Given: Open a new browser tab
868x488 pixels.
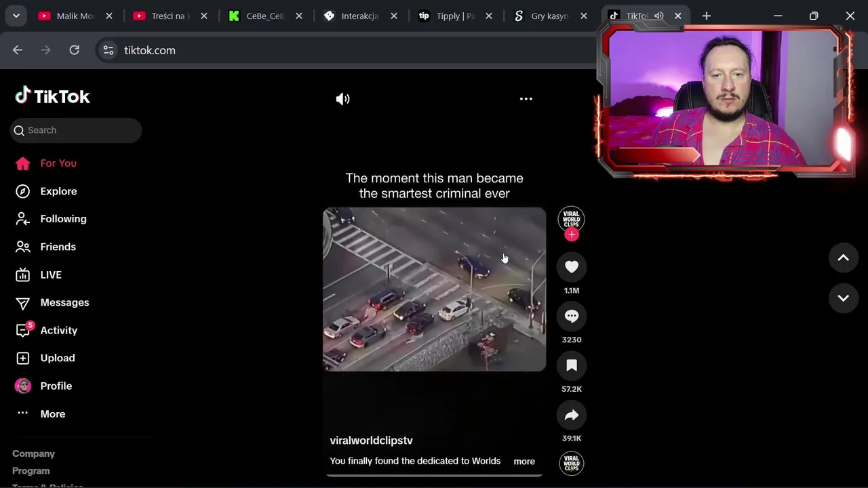Looking at the screenshot, I should click(707, 16).
